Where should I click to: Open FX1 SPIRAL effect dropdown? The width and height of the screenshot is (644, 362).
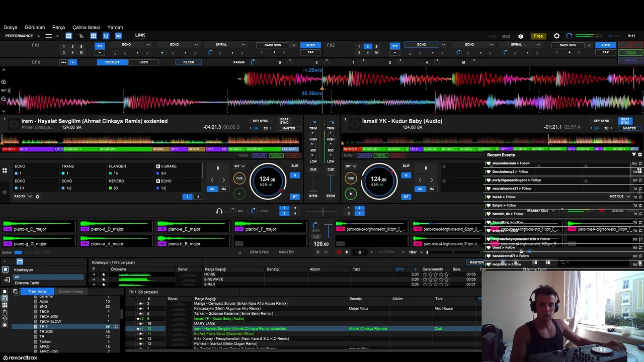point(244,45)
